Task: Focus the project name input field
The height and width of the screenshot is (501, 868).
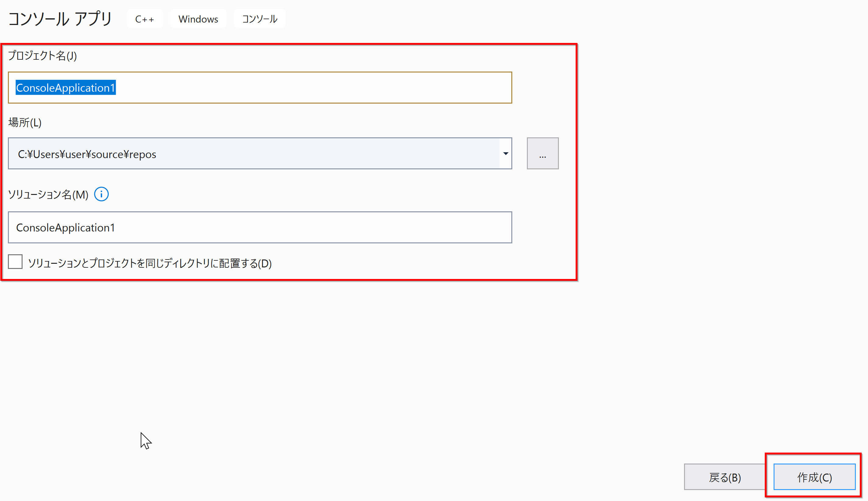Action: [260, 88]
